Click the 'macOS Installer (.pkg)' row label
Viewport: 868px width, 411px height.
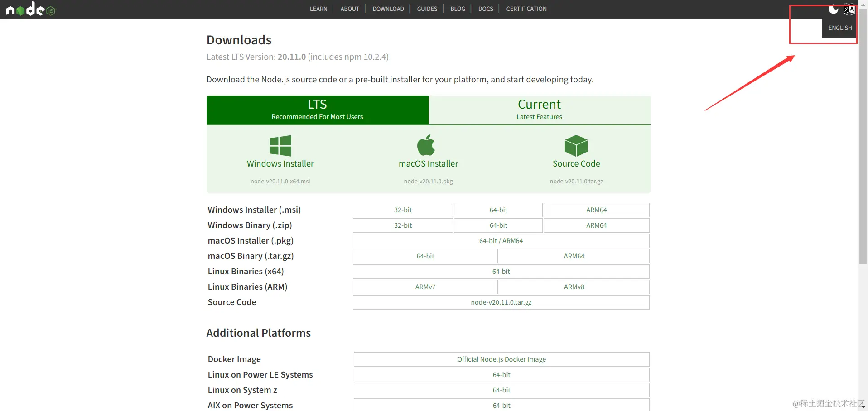pos(251,241)
